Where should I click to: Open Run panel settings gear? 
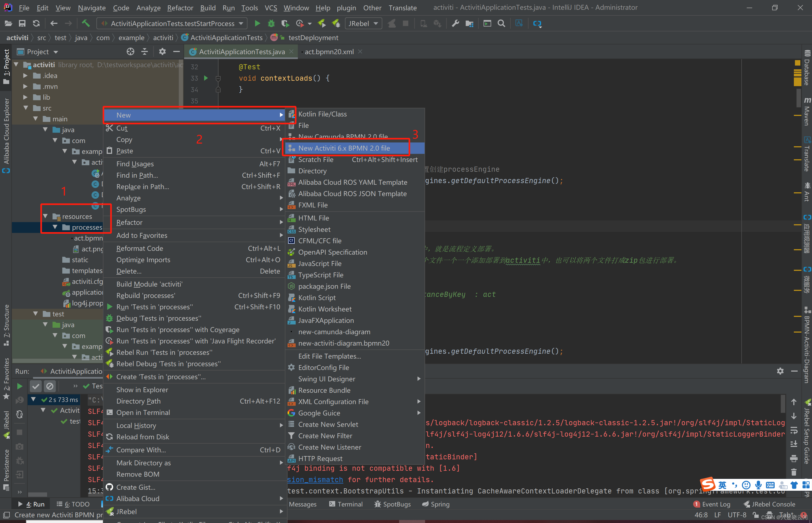coord(780,371)
